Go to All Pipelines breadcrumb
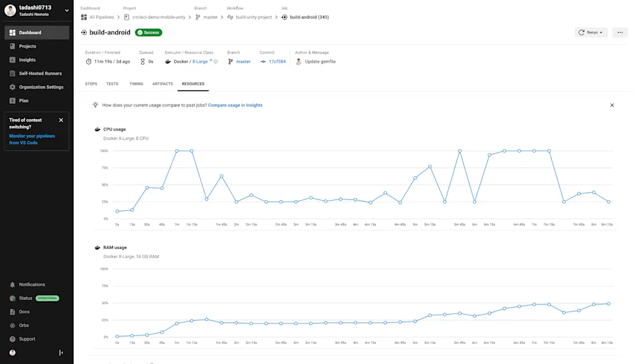The width and height of the screenshot is (635, 364). (x=102, y=17)
